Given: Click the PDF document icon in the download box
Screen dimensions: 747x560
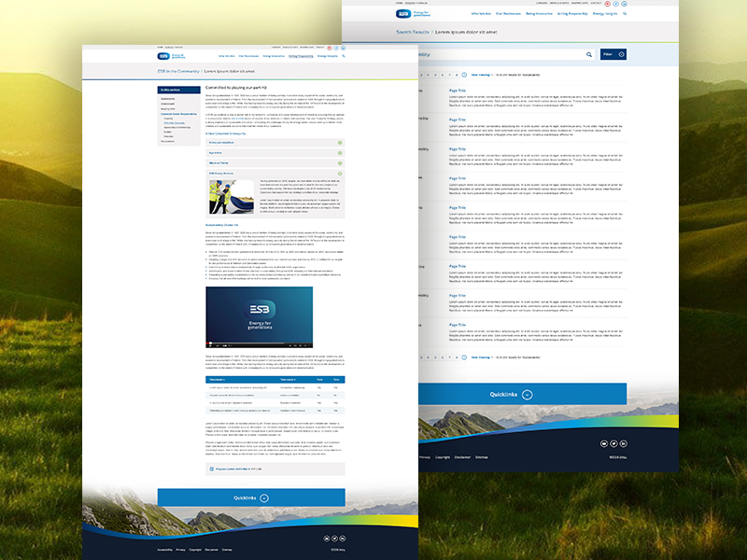Looking at the screenshot, I should 212,469.
